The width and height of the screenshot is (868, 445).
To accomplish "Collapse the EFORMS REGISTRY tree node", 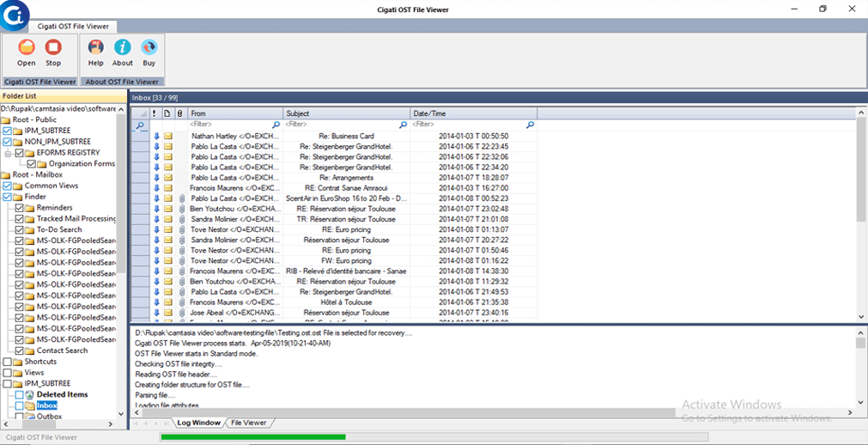I will pos(9,152).
